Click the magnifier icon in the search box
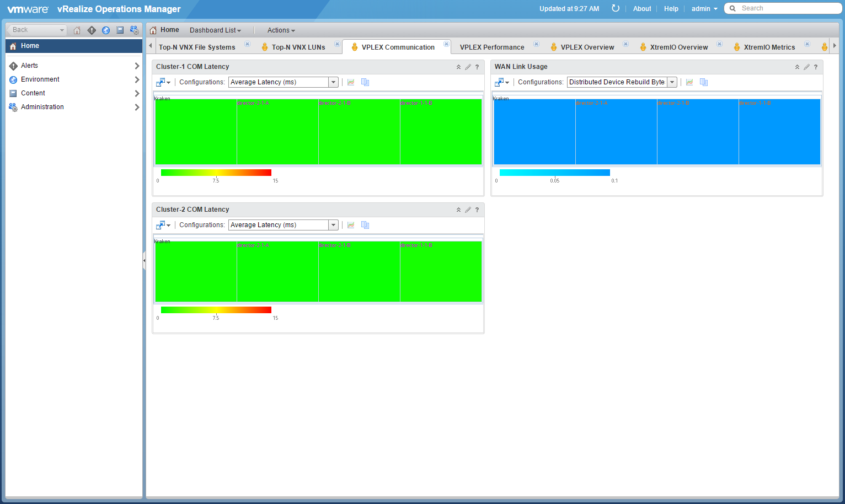Image resolution: width=845 pixels, height=504 pixels. coord(732,8)
